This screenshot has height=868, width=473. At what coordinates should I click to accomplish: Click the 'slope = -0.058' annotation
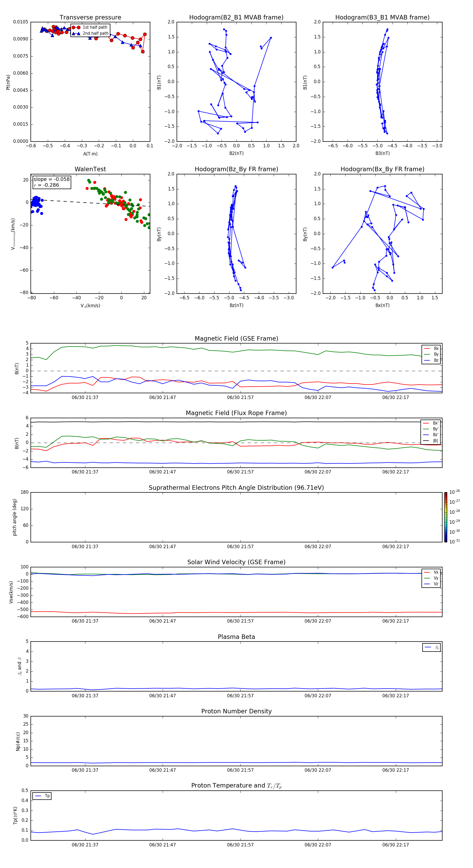point(52,179)
